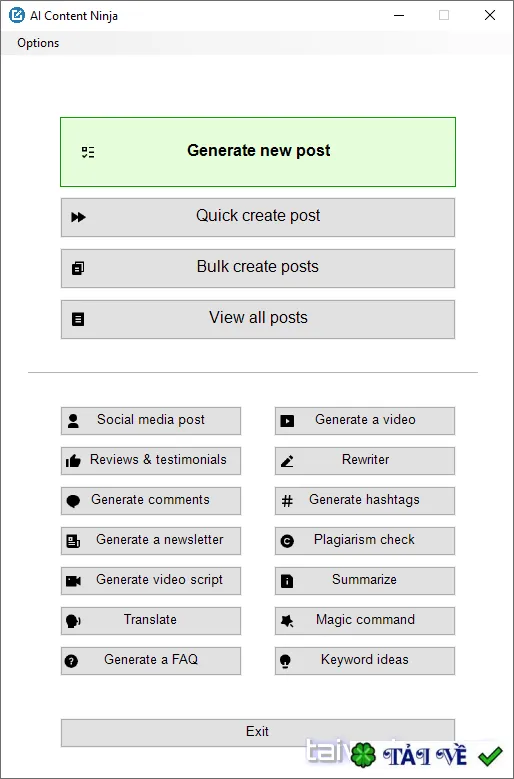Click the copy-pages icon on Bulk create posts
Viewport: 514px width, 779px height.
[78, 268]
